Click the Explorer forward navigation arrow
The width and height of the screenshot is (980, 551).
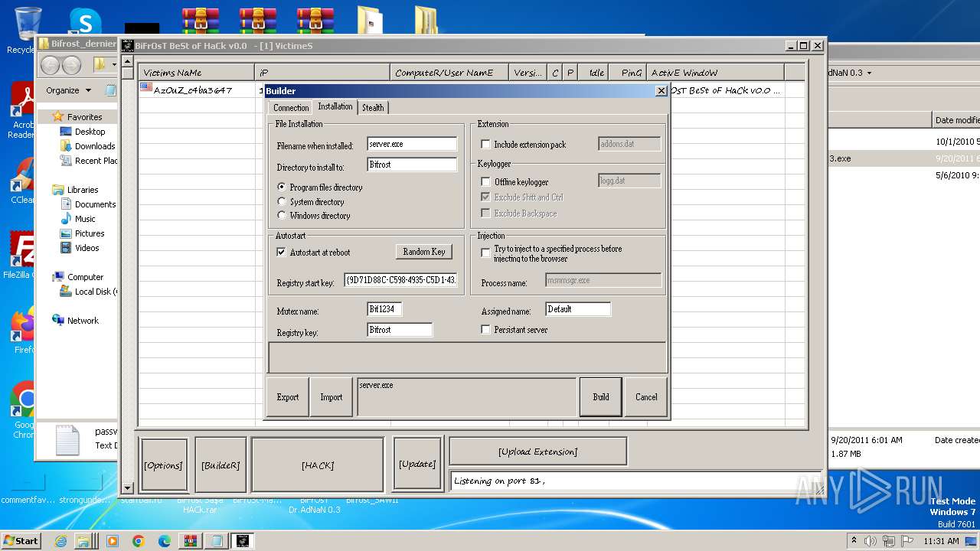click(71, 65)
